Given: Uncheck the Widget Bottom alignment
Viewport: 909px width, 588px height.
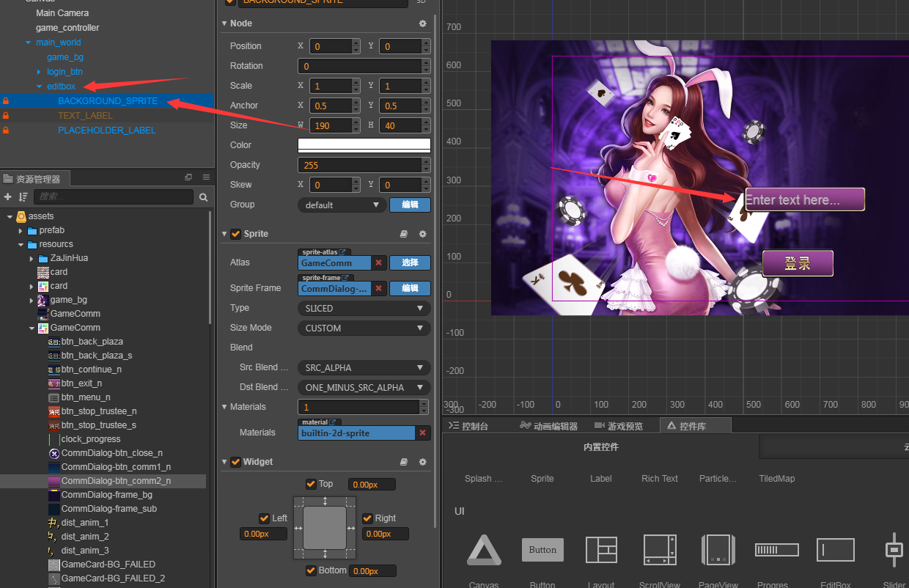Looking at the screenshot, I should pos(311,570).
